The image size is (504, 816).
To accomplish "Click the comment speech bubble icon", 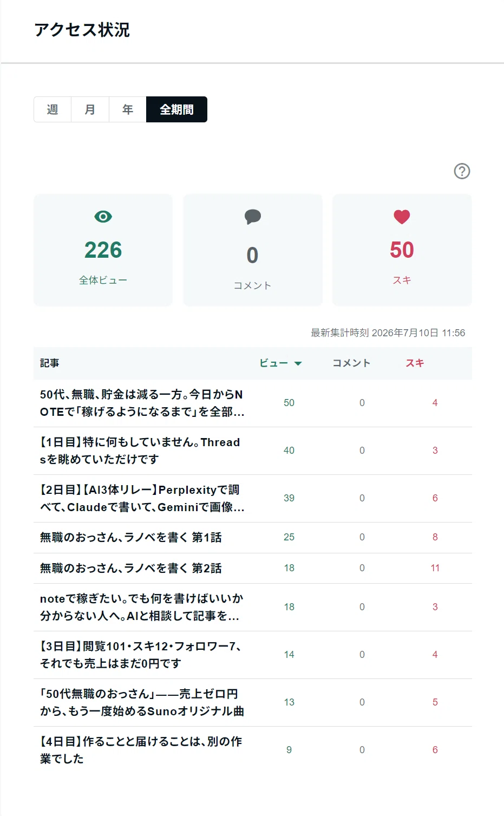I will pos(252,217).
